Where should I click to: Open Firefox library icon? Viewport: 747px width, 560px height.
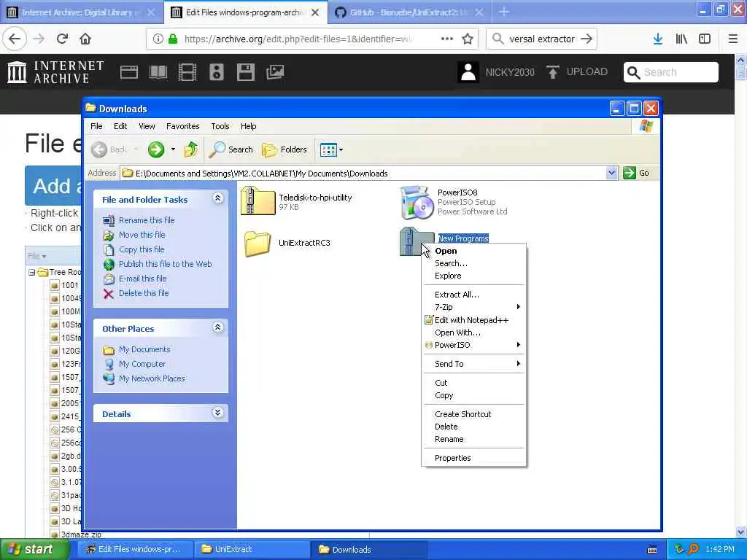[681, 39]
